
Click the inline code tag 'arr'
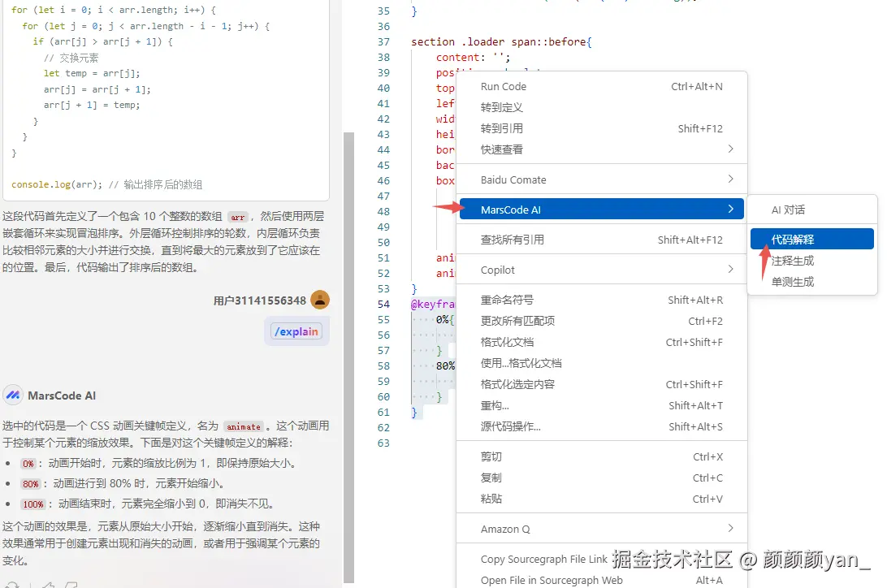pyautogui.click(x=237, y=217)
